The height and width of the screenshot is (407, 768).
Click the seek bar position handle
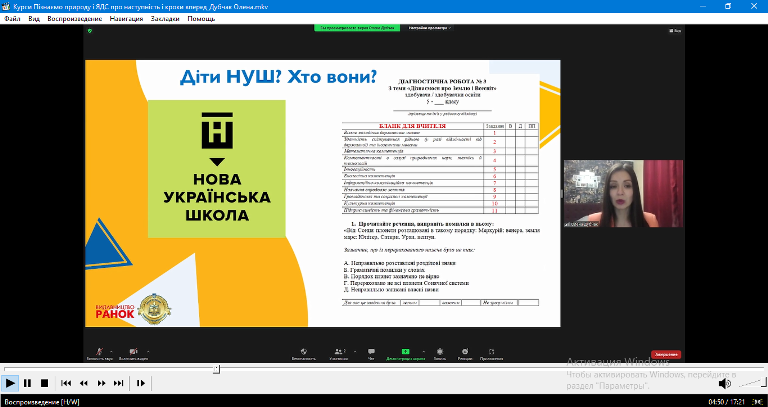point(216,369)
